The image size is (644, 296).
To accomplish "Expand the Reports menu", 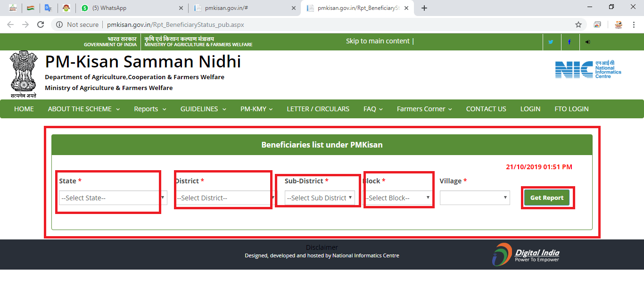I will 150,109.
